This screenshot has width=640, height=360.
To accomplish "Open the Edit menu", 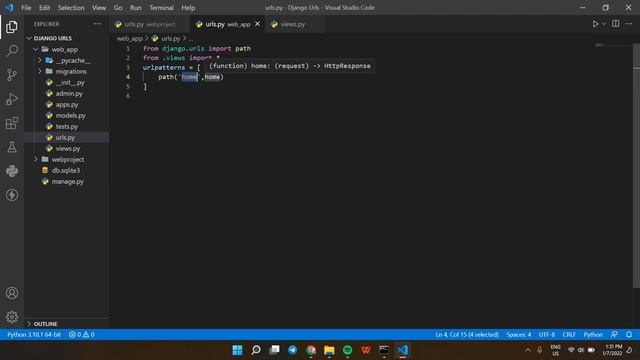I will tap(44, 7).
